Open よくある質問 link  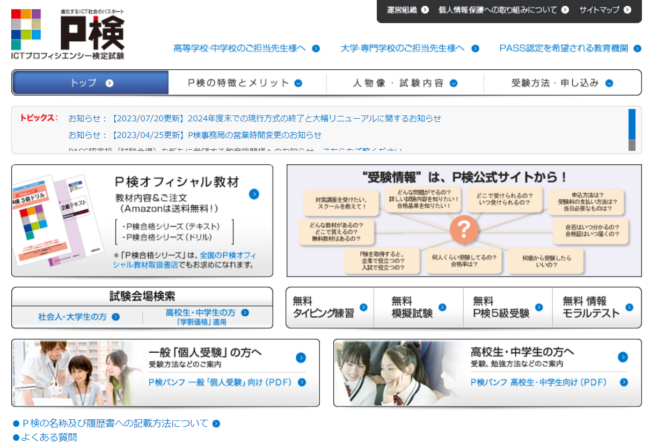(x=49, y=437)
